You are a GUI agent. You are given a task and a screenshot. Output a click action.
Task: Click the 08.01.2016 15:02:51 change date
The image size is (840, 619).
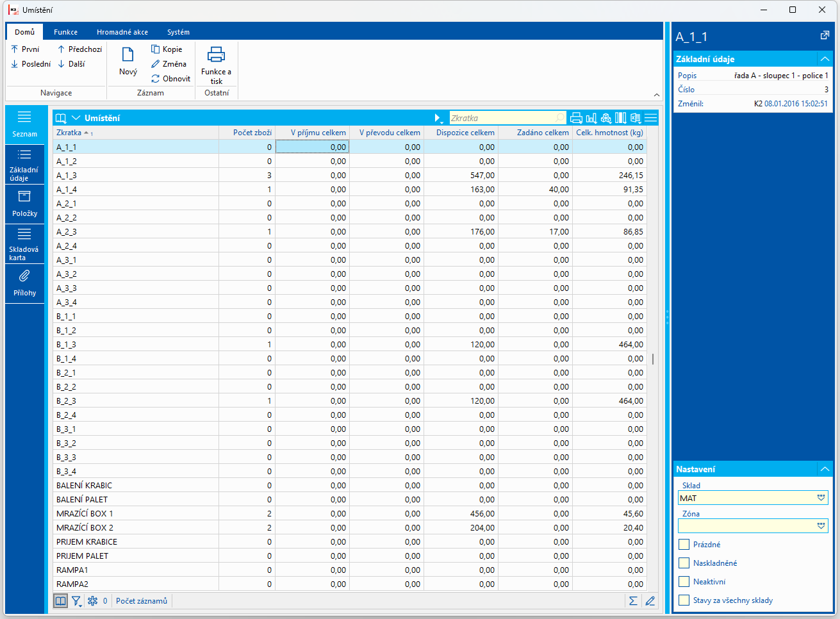coord(796,103)
